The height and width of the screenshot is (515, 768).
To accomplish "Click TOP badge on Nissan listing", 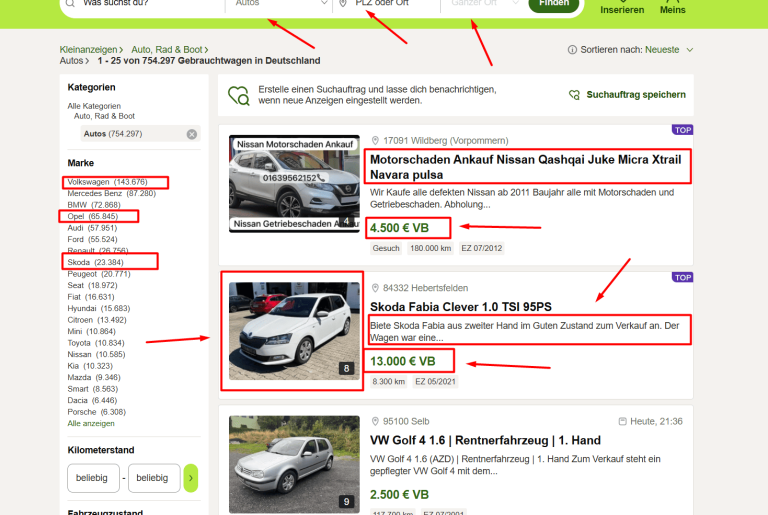I will click(682, 130).
